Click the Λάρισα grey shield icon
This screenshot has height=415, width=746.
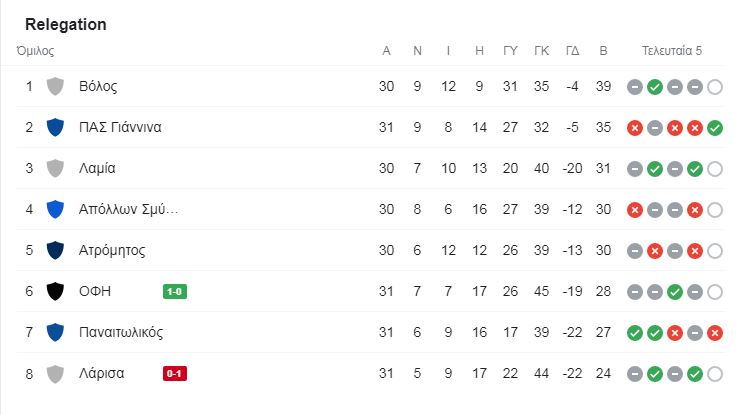click(x=55, y=374)
